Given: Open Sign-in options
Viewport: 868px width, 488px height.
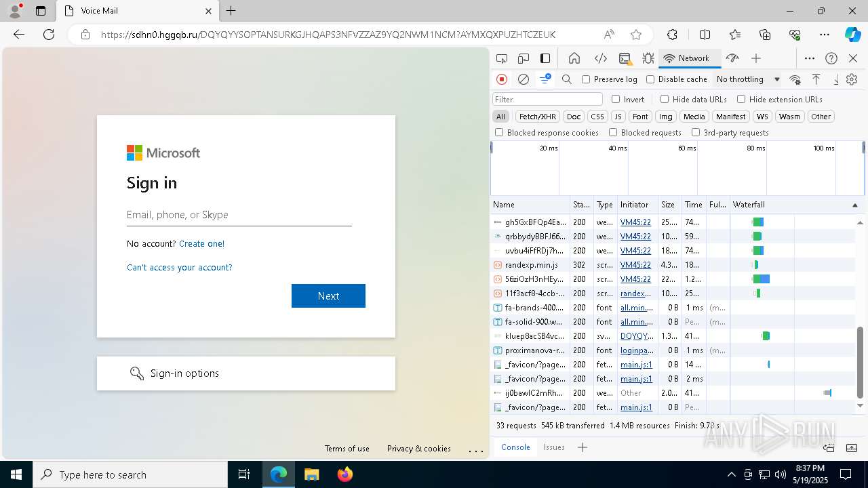Looking at the screenshot, I should point(246,373).
